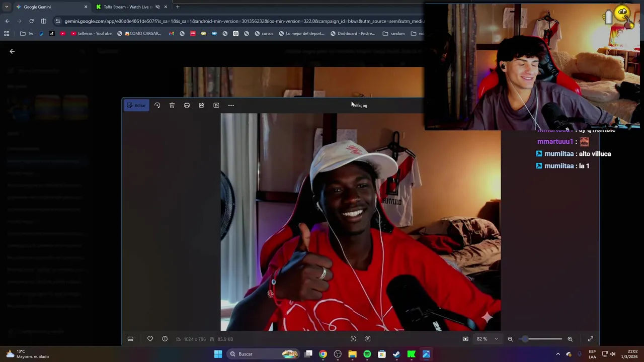Start slideshow with the play-frame icon
644x362 pixels.
click(216, 106)
